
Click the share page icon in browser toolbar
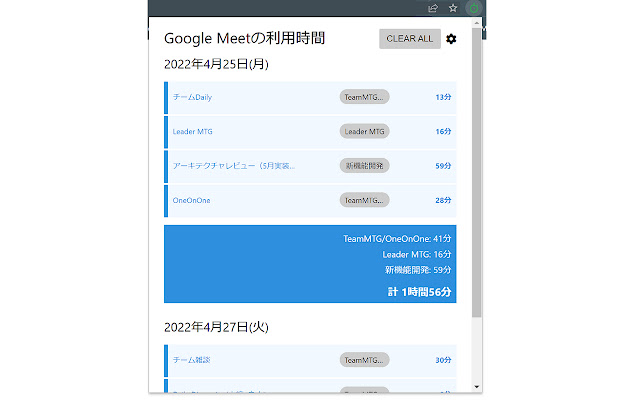click(x=433, y=8)
